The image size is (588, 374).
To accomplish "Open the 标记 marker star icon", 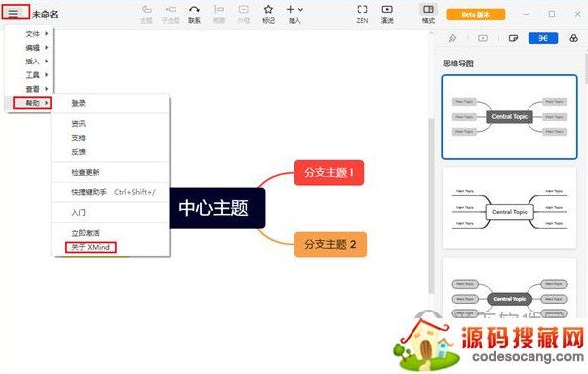I will 268,14.
